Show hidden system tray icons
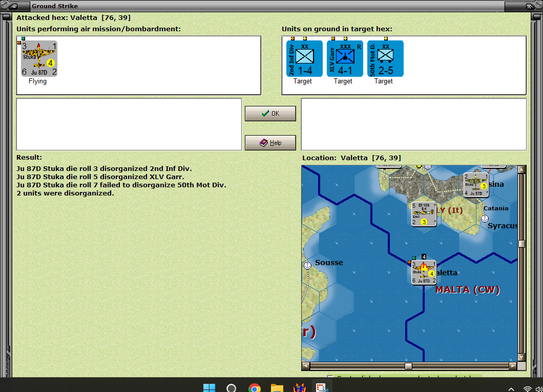543x392 pixels. (511, 389)
